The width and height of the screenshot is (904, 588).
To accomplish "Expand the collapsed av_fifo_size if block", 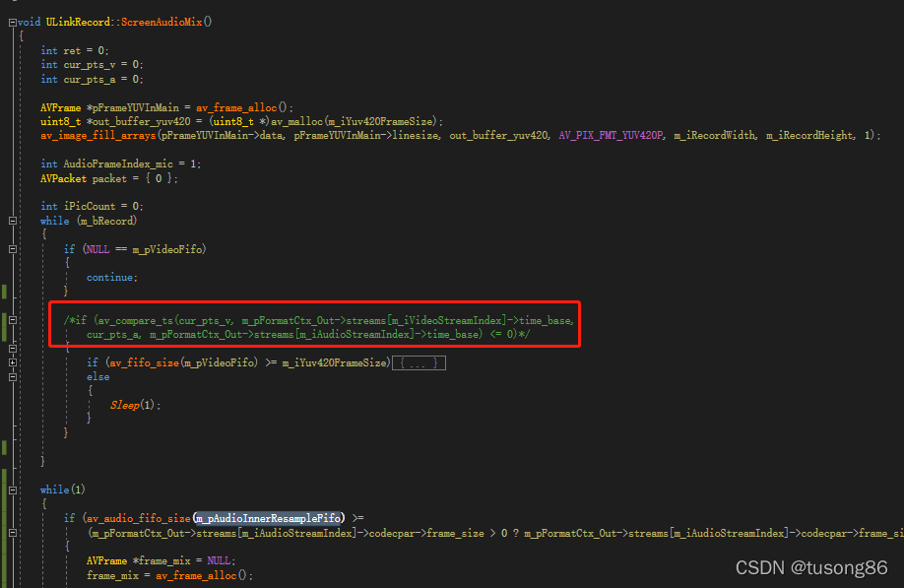I will tap(13, 362).
